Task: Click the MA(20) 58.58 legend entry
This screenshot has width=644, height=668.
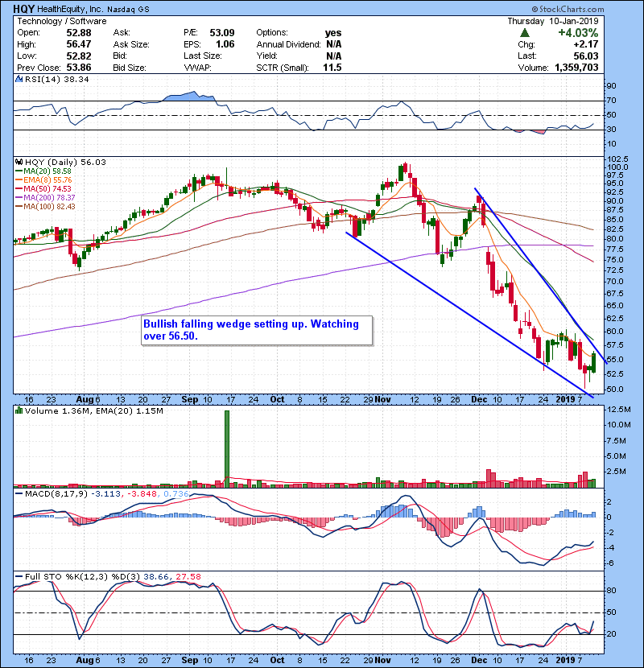Action: tap(47, 171)
